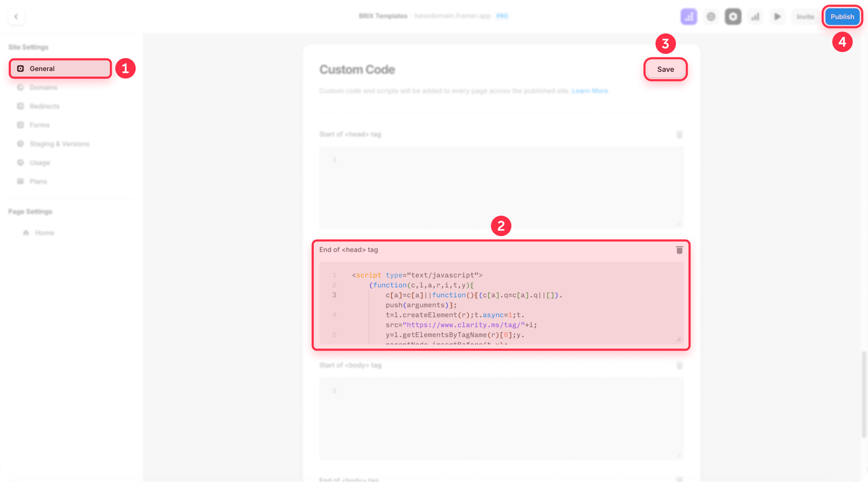Open the Domains settings section
This screenshot has width=868, height=482.
tap(43, 87)
